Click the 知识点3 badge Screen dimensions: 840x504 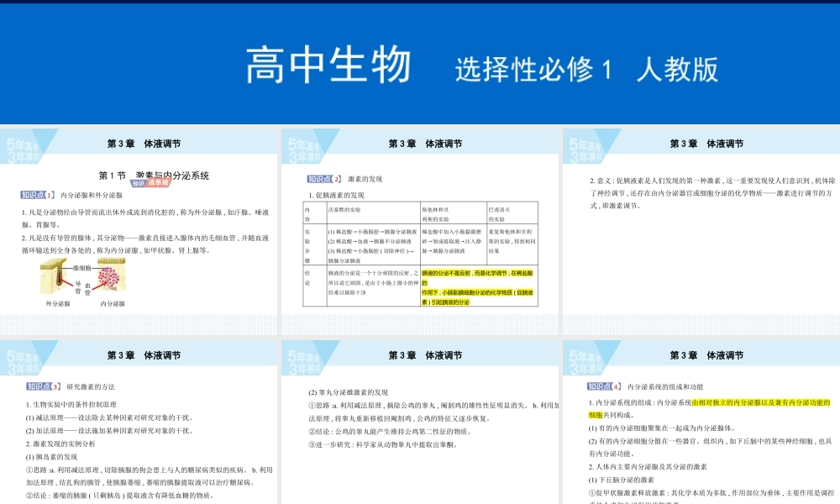44,386
